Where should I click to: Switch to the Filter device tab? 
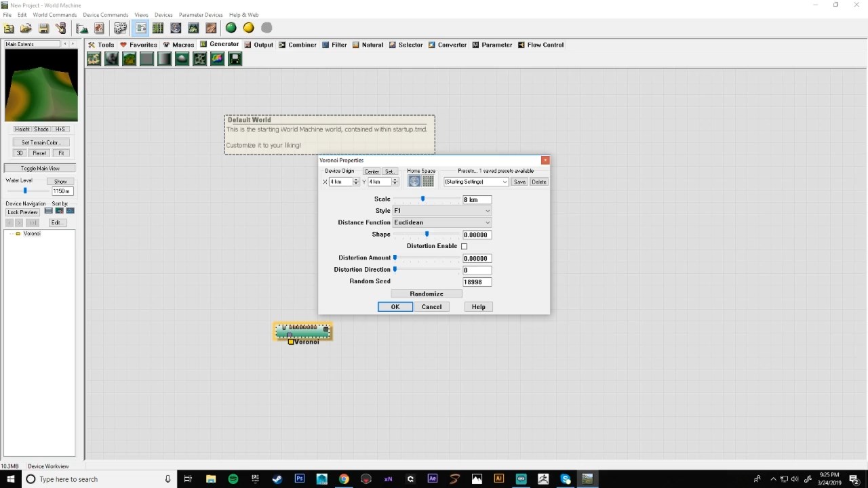point(335,45)
